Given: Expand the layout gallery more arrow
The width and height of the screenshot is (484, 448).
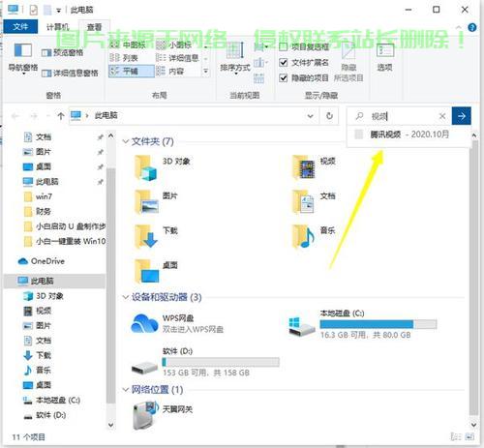Looking at the screenshot, I should tap(205, 72).
